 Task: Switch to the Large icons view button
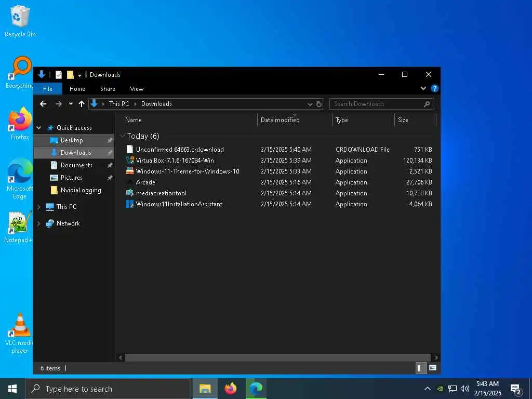pyautogui.click(x=433, y=368)
